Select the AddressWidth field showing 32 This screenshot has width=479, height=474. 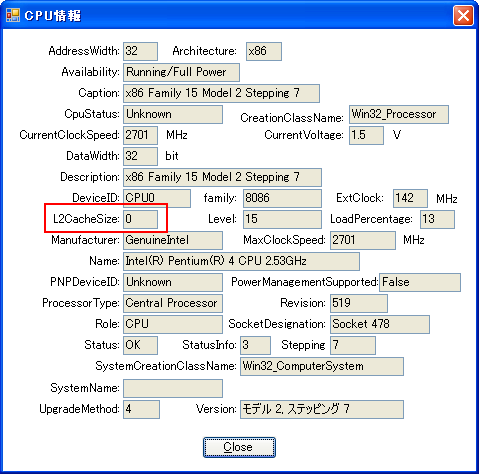tap(140, 51)
